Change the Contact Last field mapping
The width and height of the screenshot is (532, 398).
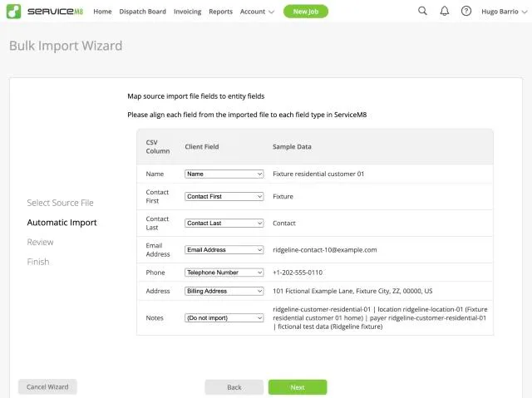pos(224,223)
